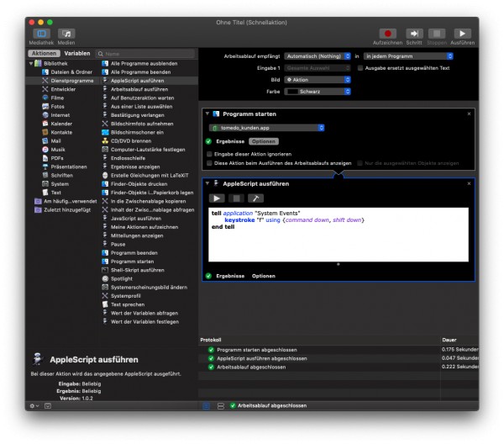
Task: Switch to the Variablen tab
Action: coord(77,54)
